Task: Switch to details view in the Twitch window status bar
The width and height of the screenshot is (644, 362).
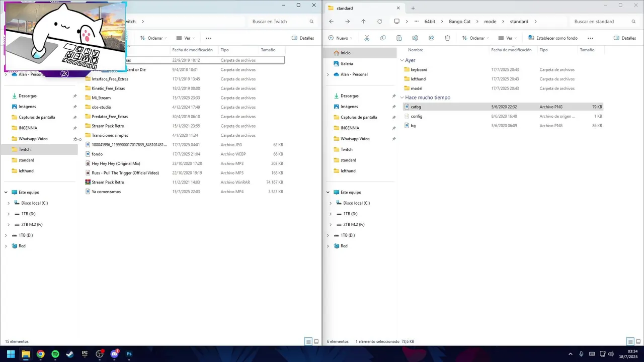Action: pyautogui.click(x=308, y=341)
